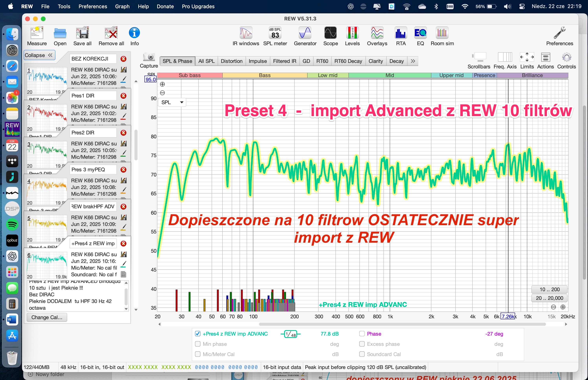The width and height of the screenshot is (588, 380).
Task: Zoom in horizontal axis plus icon
Action: tap(563, 307)
